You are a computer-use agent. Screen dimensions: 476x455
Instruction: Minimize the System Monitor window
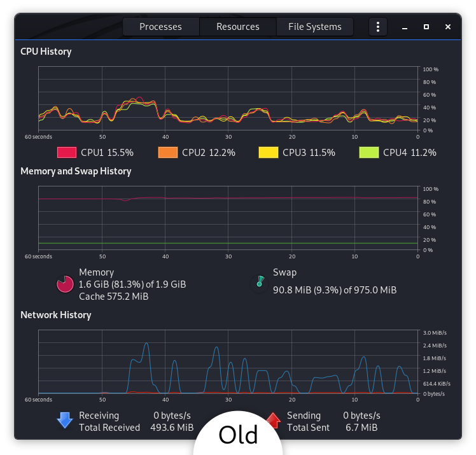pos(405,27)
